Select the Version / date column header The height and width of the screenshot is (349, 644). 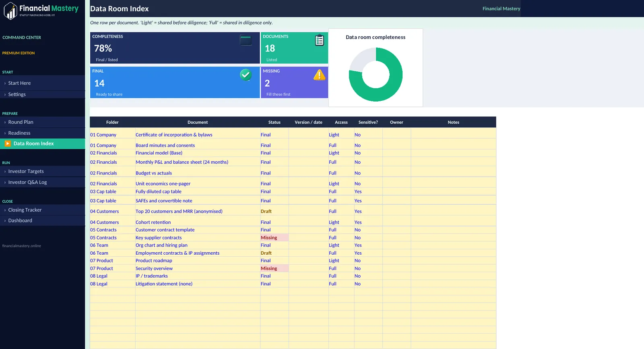pyautogui.click(x=308, y=122)
